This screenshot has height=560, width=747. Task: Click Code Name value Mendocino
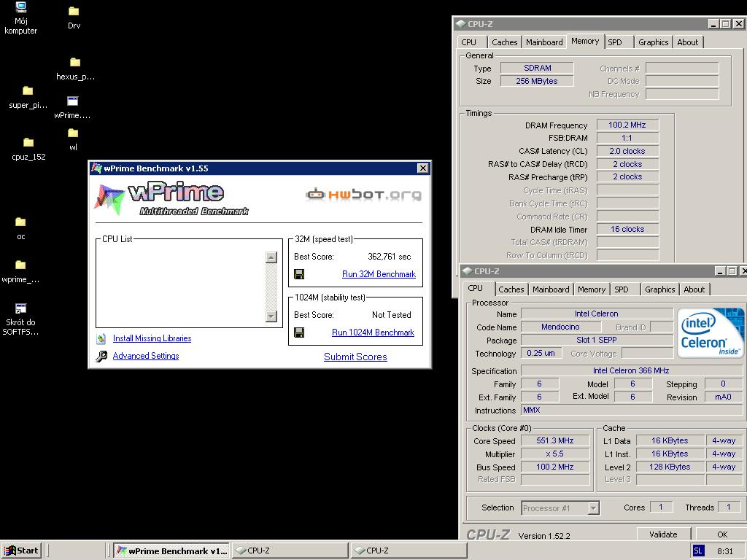pos(560,327)
